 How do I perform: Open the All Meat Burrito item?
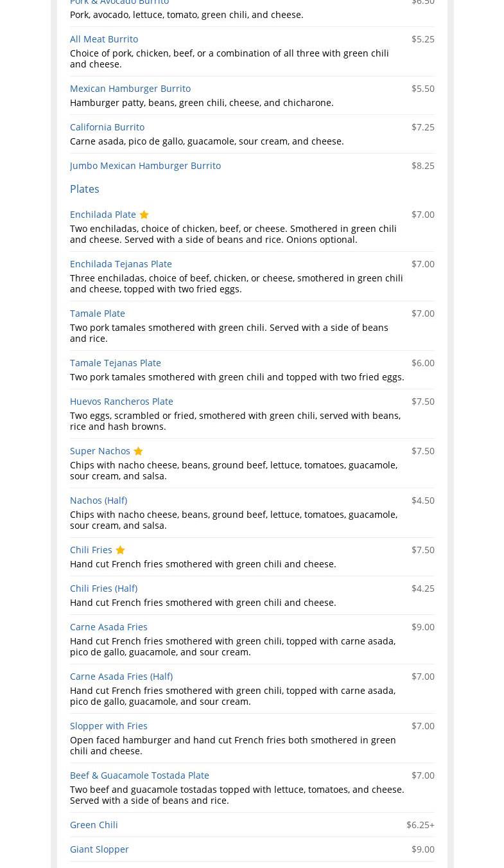pos(104,39)
